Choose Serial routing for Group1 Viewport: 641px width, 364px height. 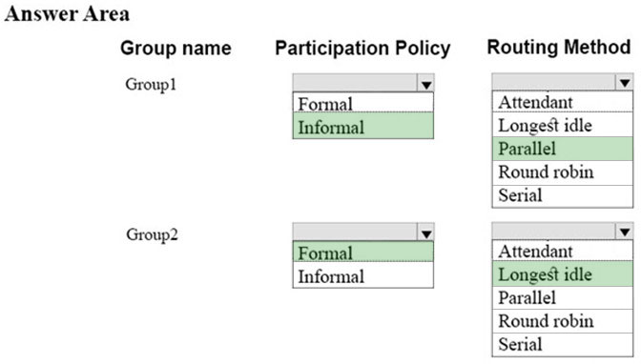[x=563, y=196]
